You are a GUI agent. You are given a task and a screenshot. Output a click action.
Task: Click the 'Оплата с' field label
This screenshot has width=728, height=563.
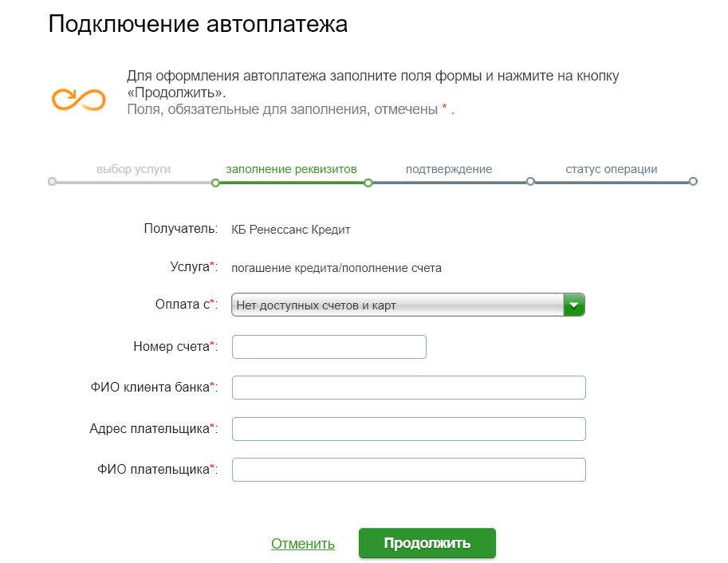186,305
